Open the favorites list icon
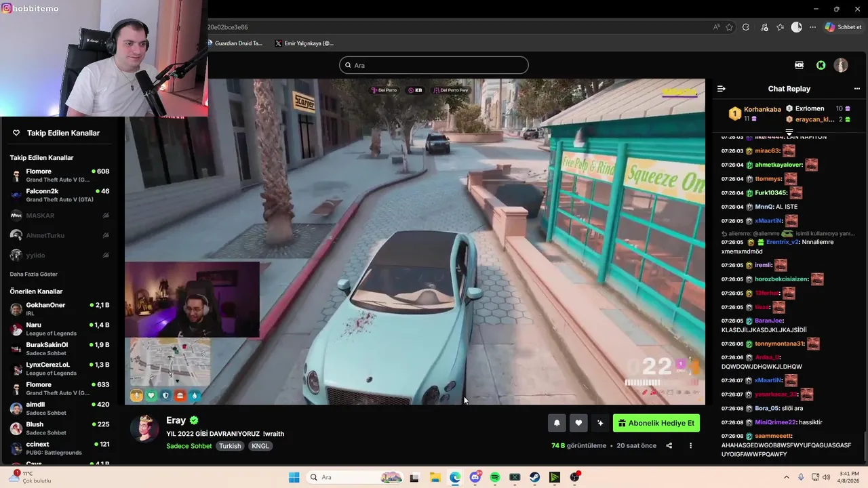 click(x=781, y=27)
